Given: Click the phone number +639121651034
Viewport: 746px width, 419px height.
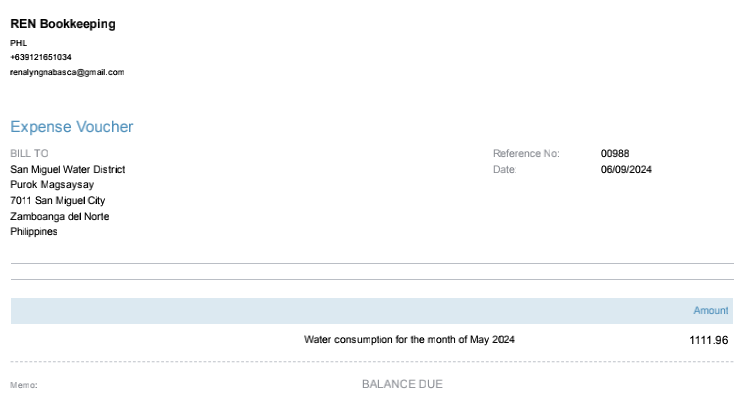Looking at the screenshot, I should click(41, 57).
